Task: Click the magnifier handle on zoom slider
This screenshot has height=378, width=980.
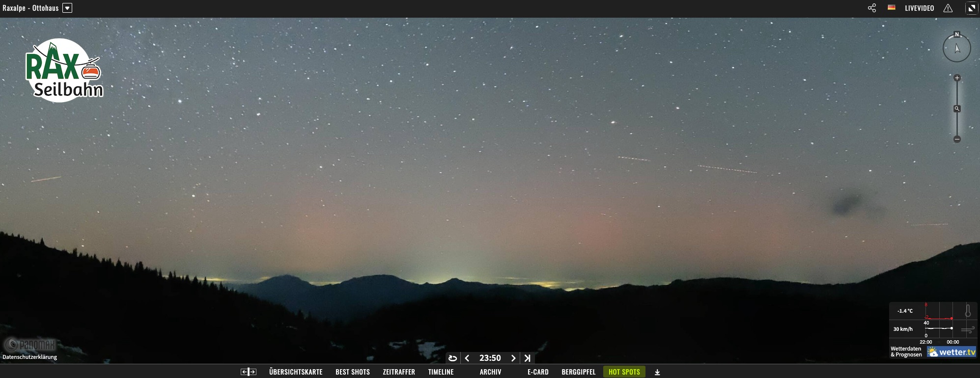Action: pyautogui.click(x=957, y=108)
